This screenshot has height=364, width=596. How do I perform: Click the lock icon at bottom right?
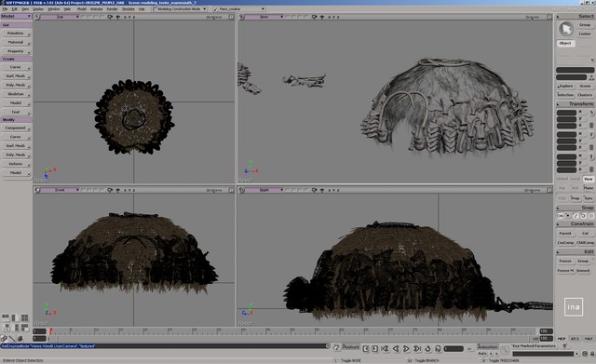point(592,354)
